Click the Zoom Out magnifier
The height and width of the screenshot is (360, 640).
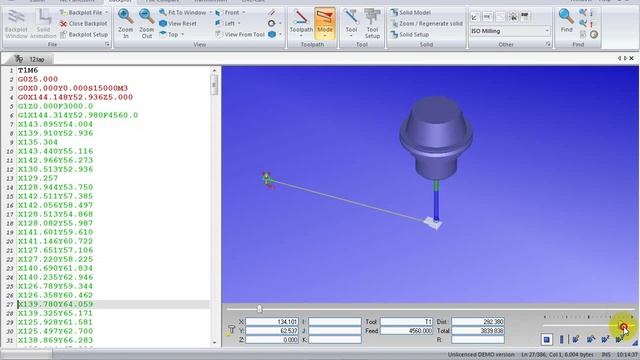147,24
